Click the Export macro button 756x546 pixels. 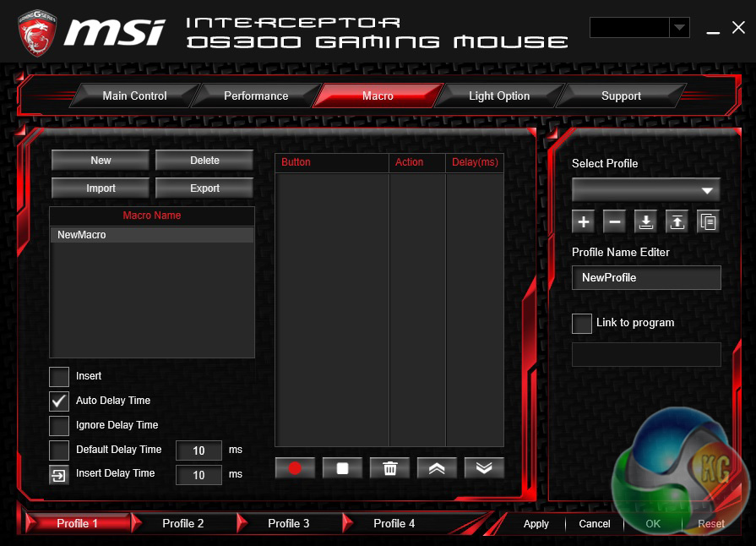(204, 188)
